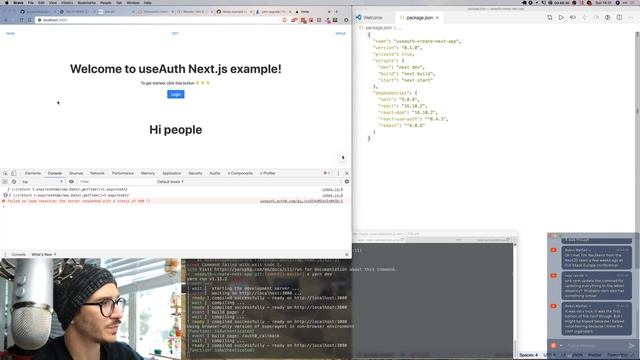Toggle the console live expression eye icon
The height and width of the screenshot is (360, 640).
[x=71, y=182]
